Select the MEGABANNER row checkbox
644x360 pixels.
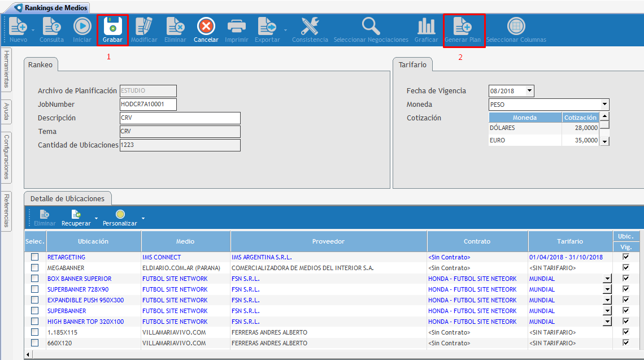tap(35, 268)
